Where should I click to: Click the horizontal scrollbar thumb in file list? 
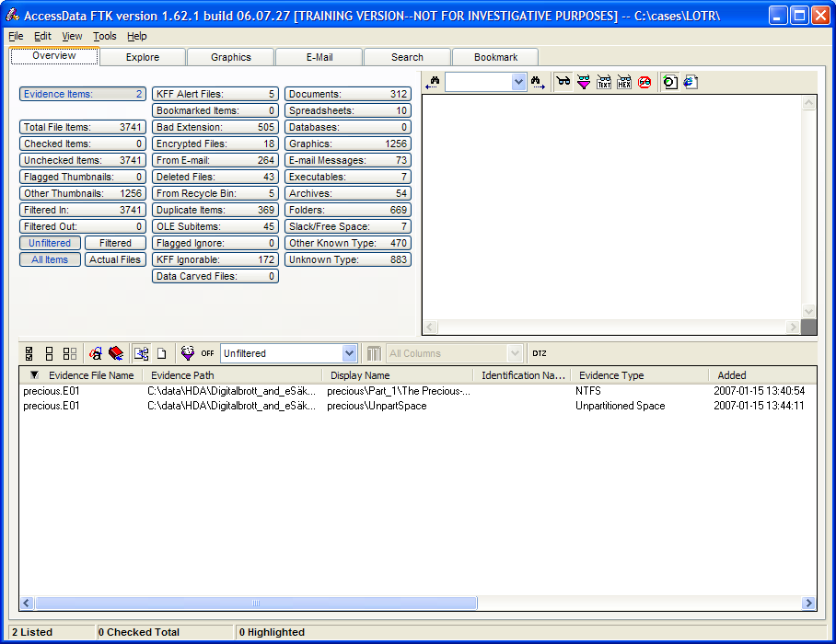256,603
